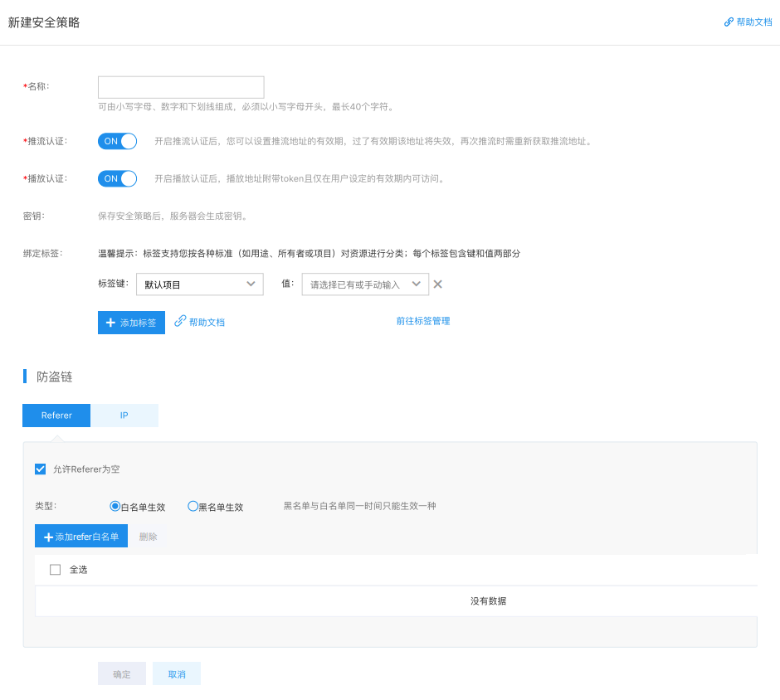Viewport: 780px width, 700px height.
Task: Click the 没有数据 empty table text
Action: pyautogui.click(x=488, y=601)
